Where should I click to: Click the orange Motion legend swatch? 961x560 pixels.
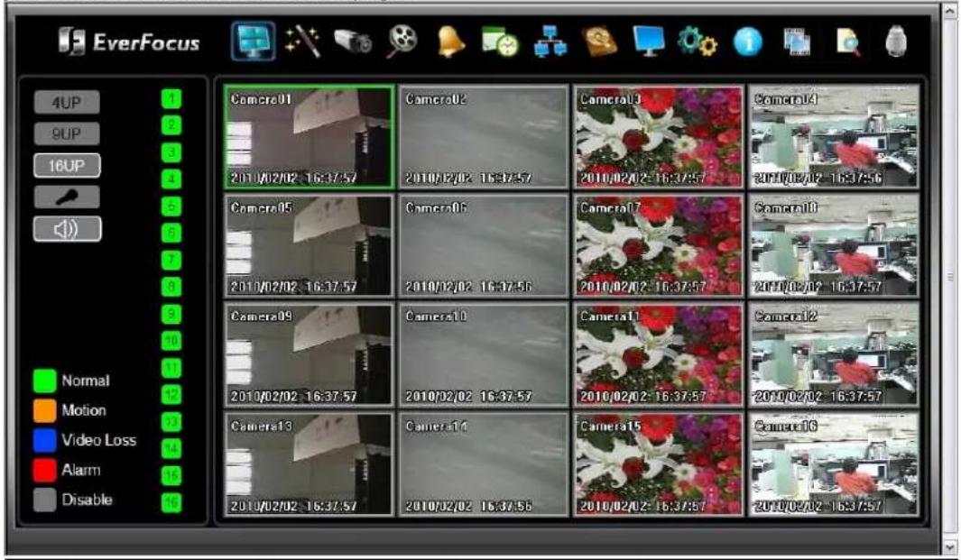pyautogui.click(x=45, y=410)
